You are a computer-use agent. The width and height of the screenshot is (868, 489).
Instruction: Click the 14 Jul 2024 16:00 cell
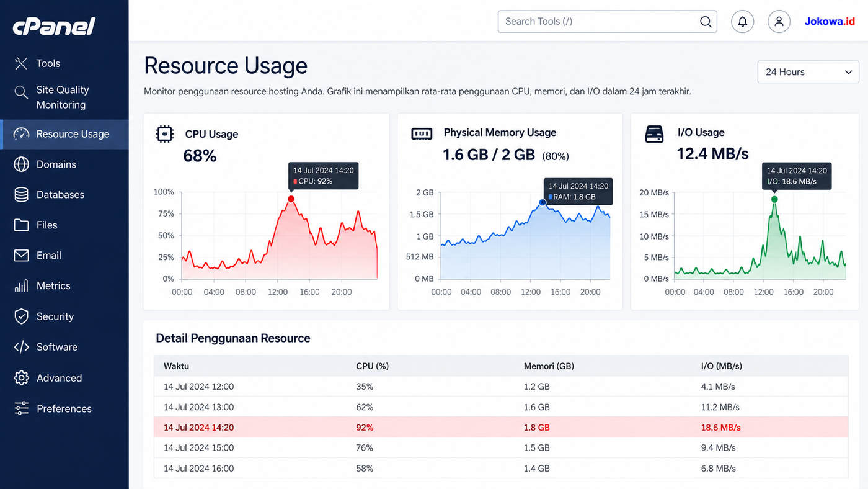[199, 469]
